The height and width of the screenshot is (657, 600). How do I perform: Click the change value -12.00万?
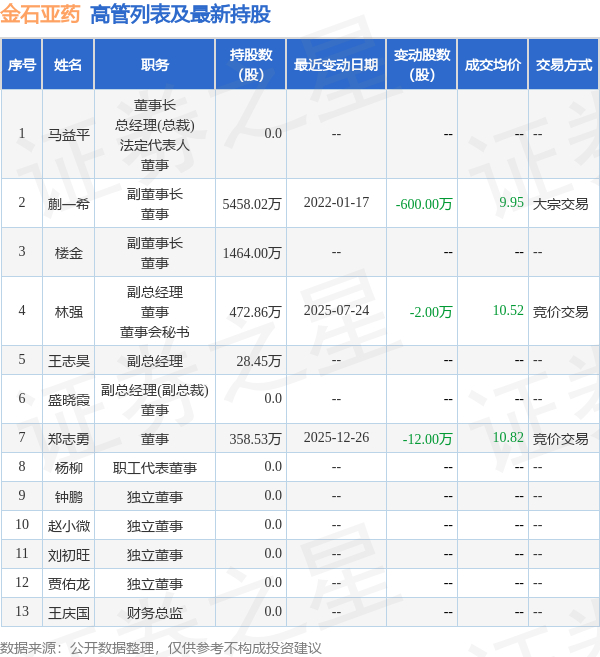point(427,439)
